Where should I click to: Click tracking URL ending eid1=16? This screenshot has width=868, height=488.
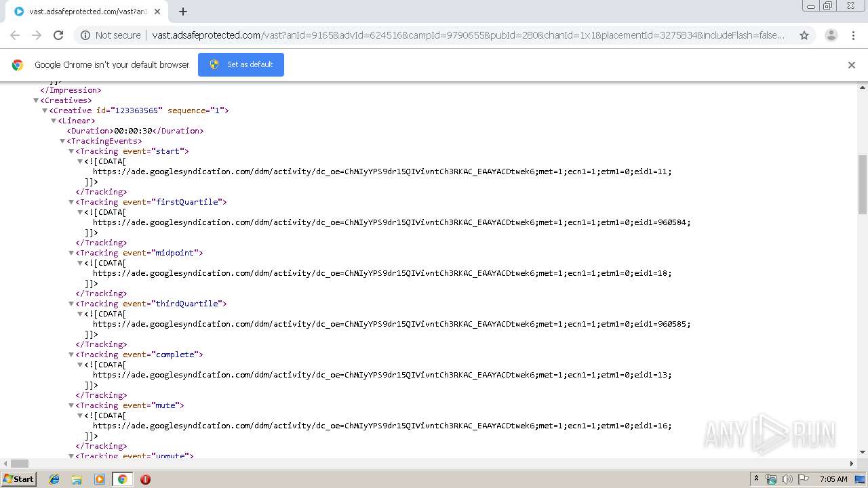[382, 426]
